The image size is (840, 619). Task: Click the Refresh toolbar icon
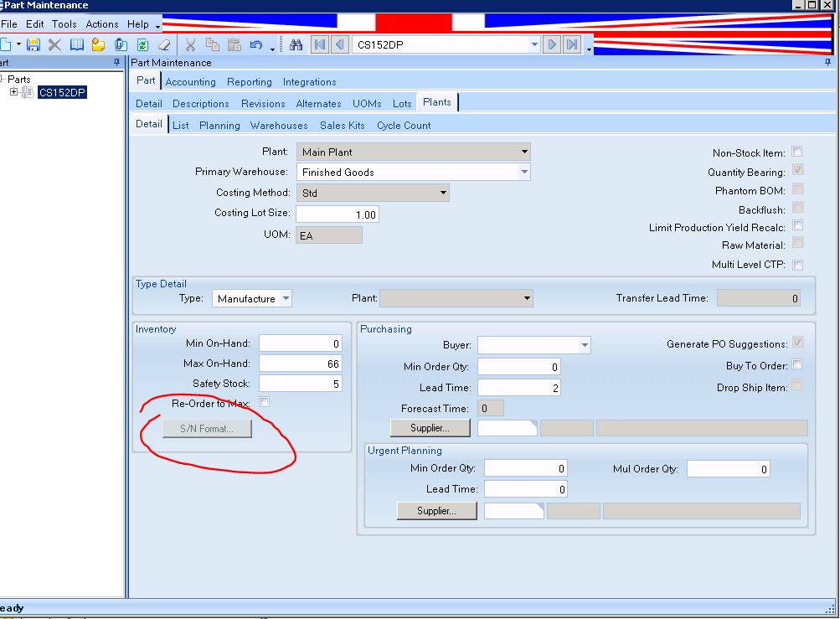[142, 44]
